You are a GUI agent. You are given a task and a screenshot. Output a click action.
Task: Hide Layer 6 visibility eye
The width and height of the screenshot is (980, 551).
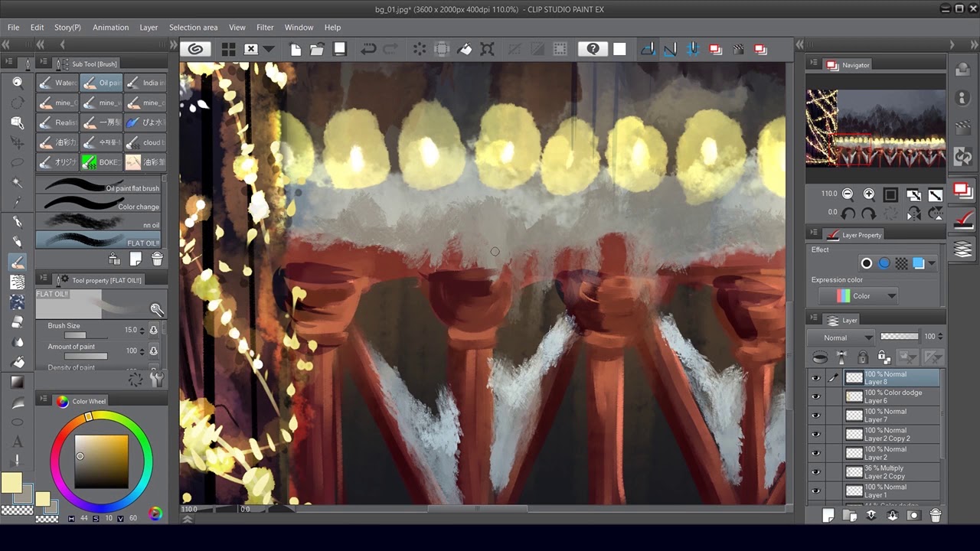(815, 396)
